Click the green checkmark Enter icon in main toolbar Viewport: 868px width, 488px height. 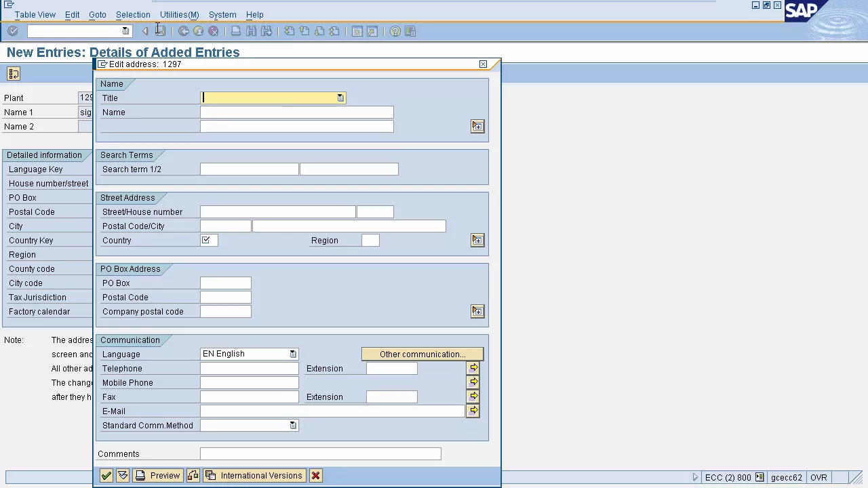point(13,31)
